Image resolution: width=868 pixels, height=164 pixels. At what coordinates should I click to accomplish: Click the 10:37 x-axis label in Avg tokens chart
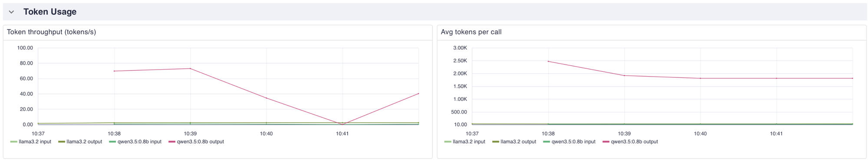(472, 134)
